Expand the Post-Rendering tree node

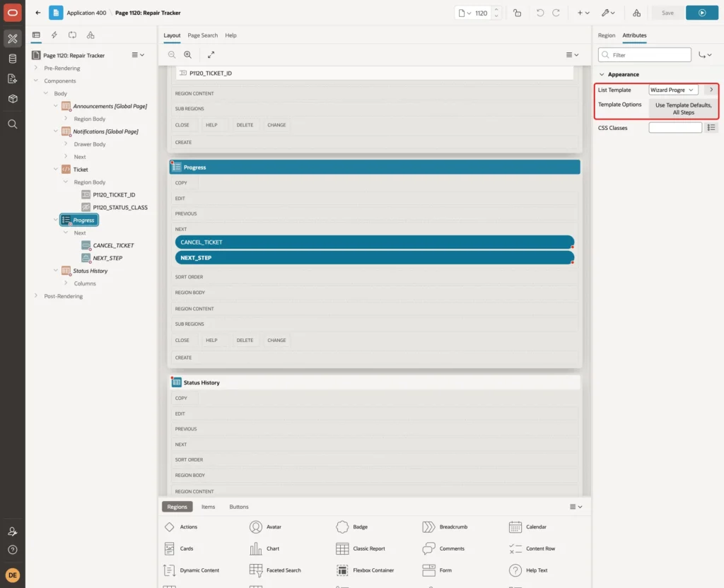coord(35,296)
